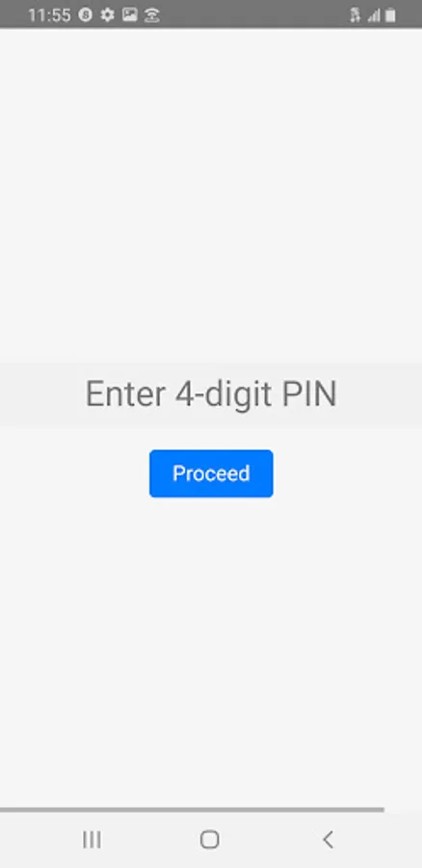Tap the battery level icon
Image resolution: width=422 pixels, height=868 pixels.
point(390,15)
